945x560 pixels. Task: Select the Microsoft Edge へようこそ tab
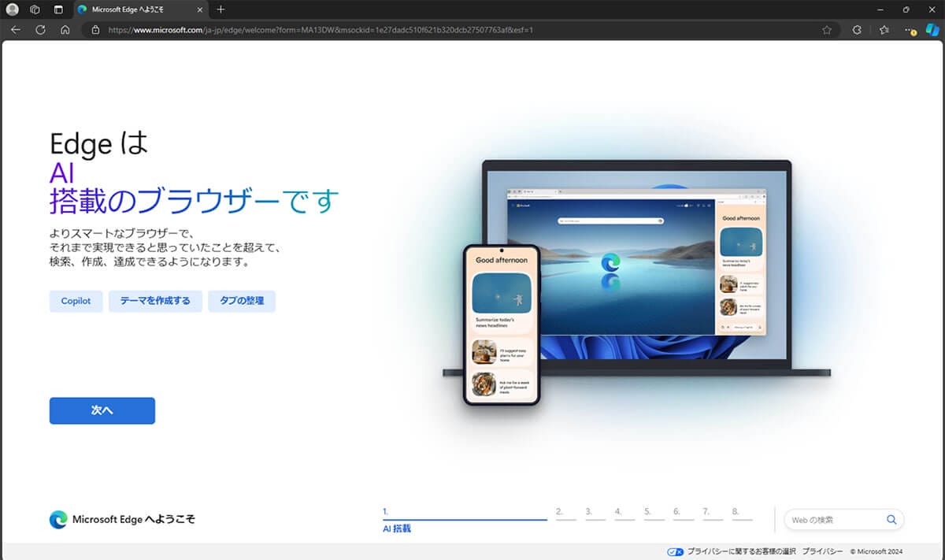click(x=139, y=9)
